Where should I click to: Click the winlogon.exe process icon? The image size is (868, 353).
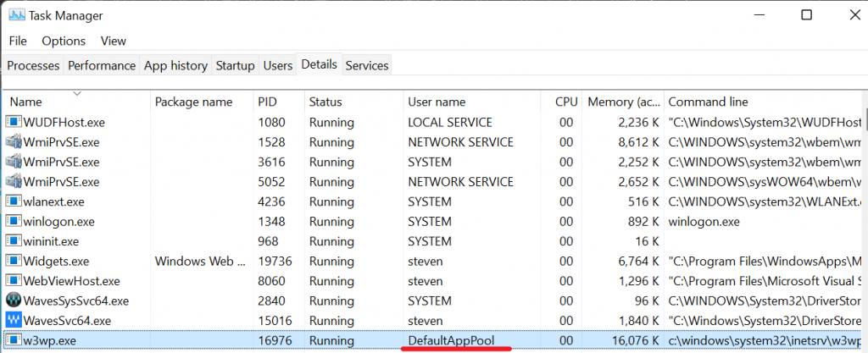click(x=13, y=222)
